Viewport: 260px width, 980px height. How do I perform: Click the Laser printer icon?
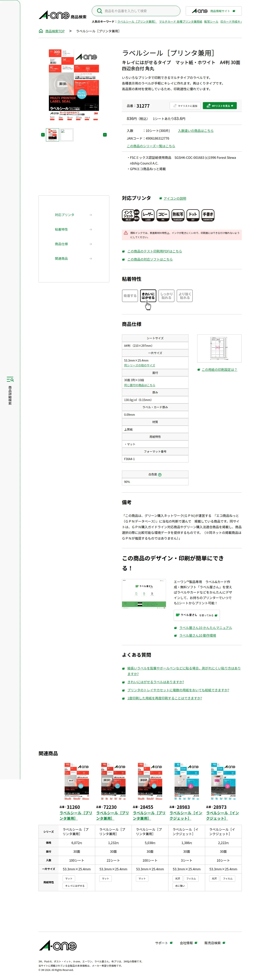tap(148, 215)
